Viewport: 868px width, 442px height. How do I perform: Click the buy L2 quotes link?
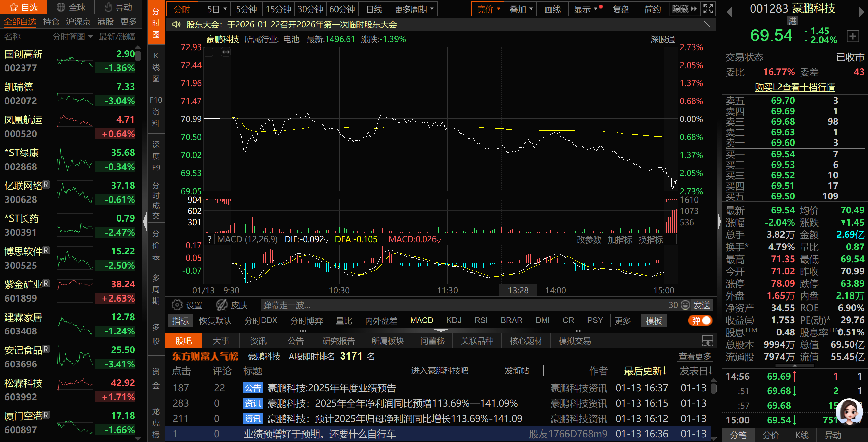(x=794, y=87)
